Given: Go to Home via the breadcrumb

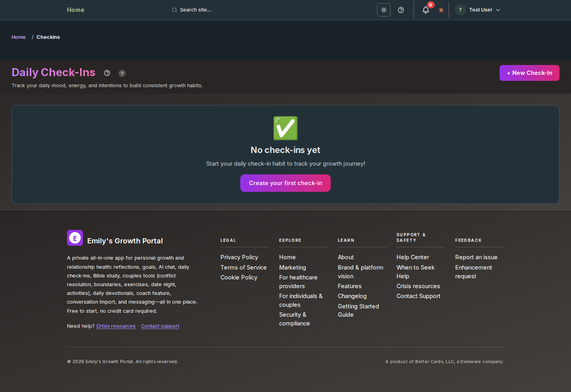Looking at the screenshot, I should (18, 37).
